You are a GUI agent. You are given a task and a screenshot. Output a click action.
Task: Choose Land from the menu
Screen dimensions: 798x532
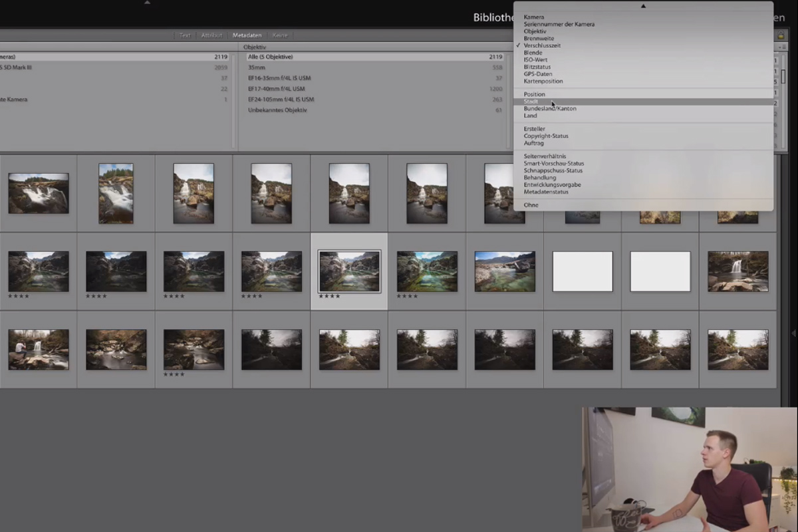coord(643,116)
